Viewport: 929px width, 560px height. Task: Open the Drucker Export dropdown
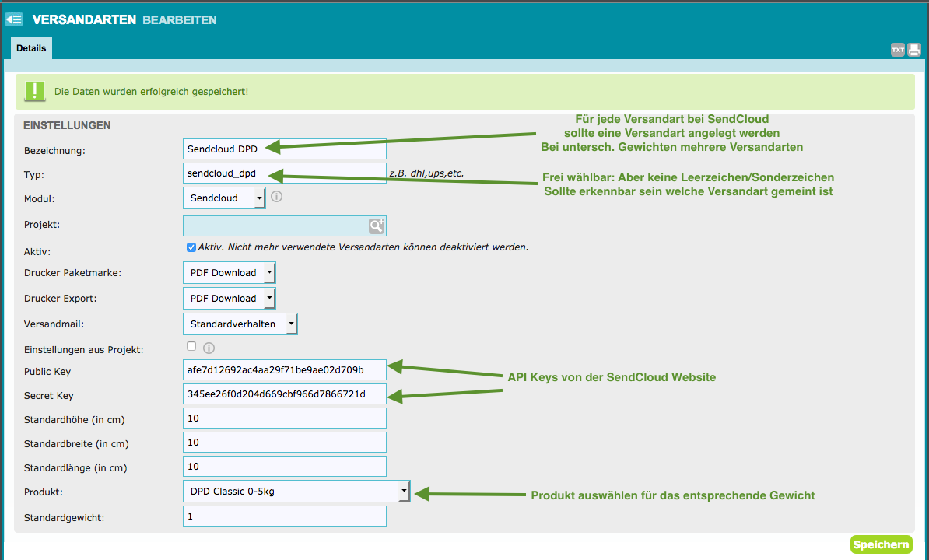229,299
